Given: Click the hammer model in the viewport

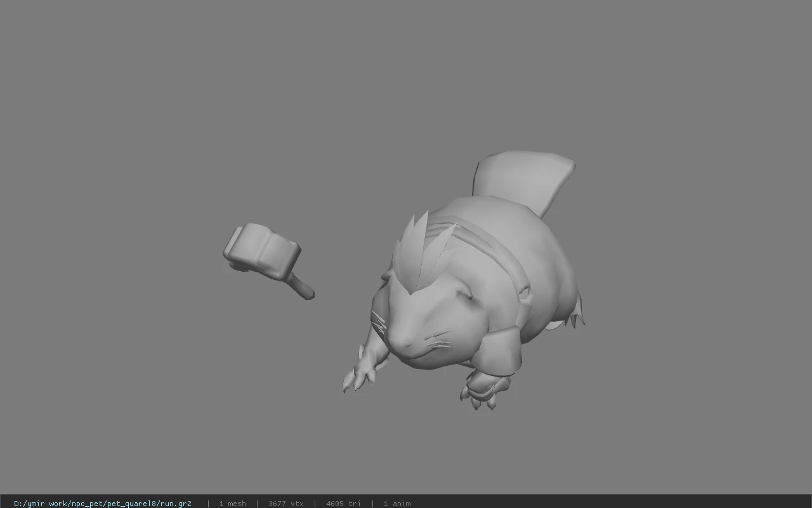Looking at the screenshot, I should coord(268,260).
